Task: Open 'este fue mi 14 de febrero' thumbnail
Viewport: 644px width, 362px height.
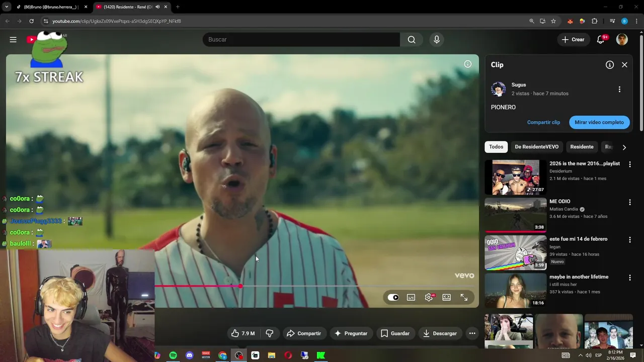Action: (x=515, y=252)
